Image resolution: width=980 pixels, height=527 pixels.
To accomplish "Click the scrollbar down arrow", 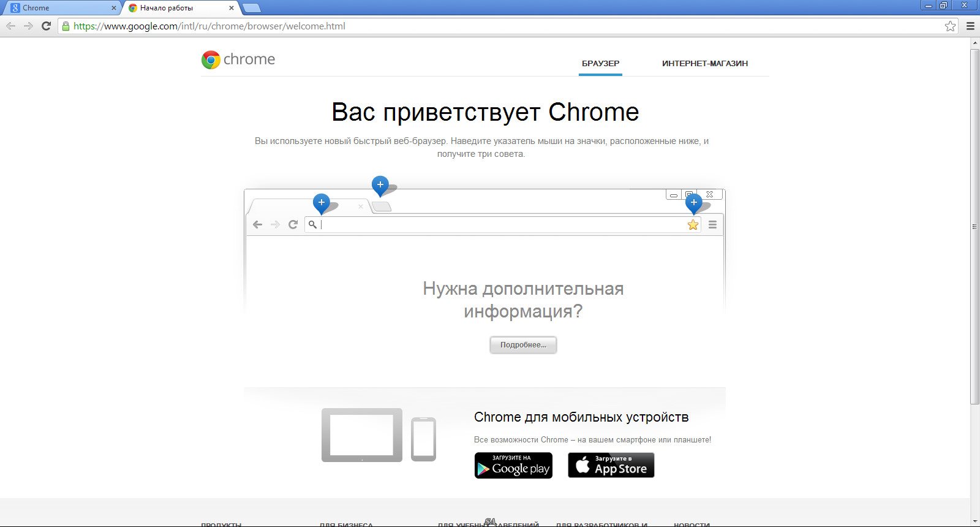I will click(975, 521).
